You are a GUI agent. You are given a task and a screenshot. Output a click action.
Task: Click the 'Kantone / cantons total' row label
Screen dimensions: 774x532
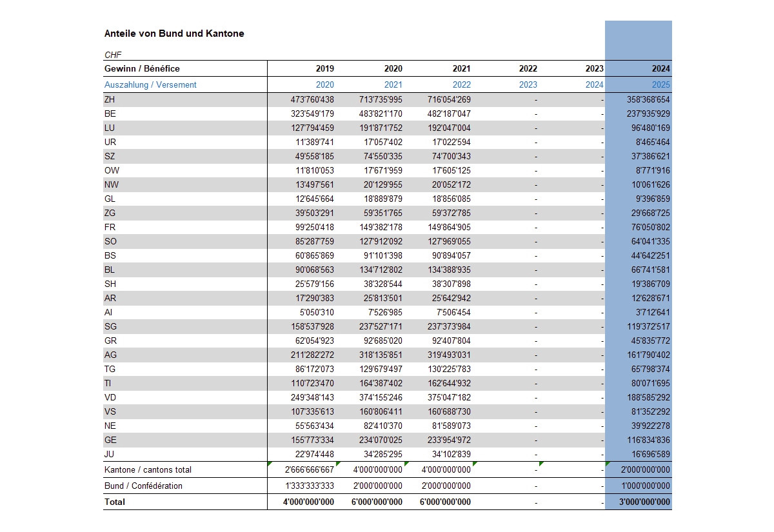(x=148, y=470)
